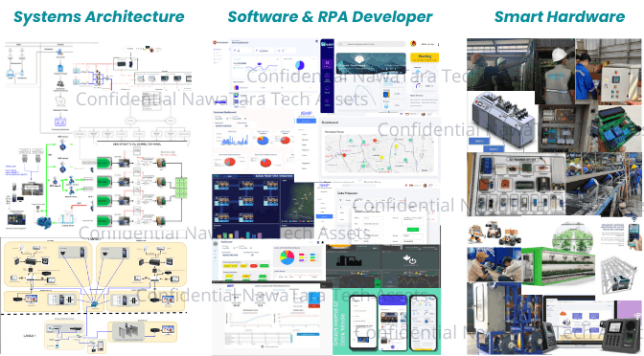Screen dimensions: 644x356
Task: Select the last phone mockup in Smart Home UI
Action: pos(425,323)
